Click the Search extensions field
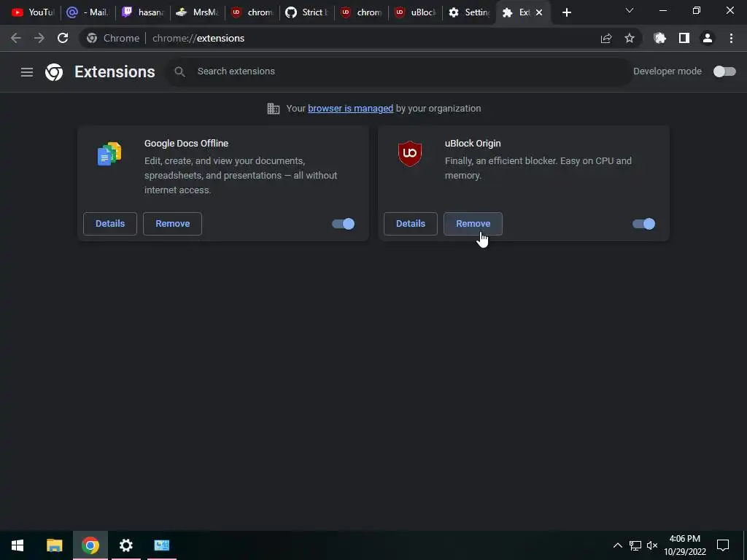Viewport: 747px width, 560px height. click(x=398, y=71)
